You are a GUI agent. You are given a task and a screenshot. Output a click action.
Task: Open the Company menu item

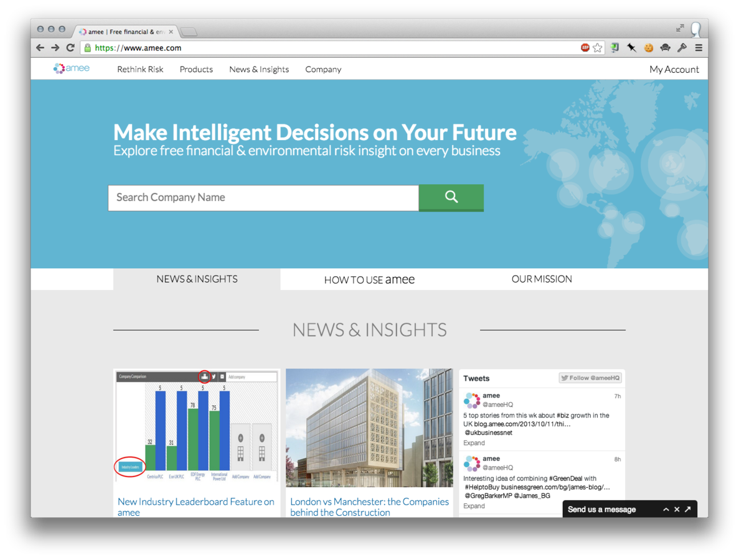point(323,69)
